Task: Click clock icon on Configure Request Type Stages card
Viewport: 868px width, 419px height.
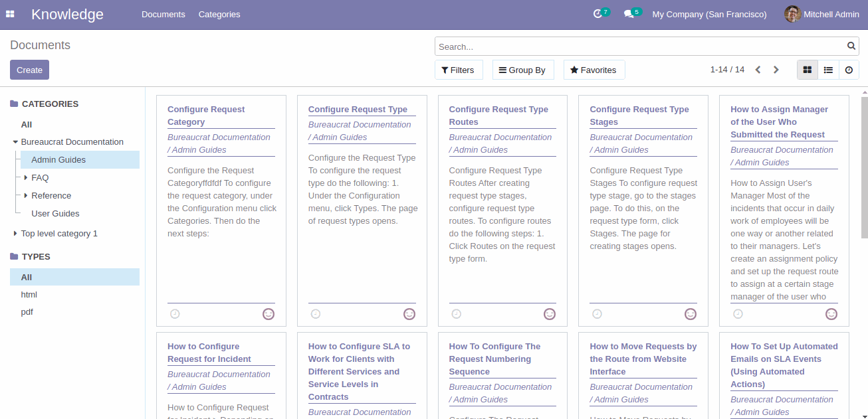Action: [597, 314]
